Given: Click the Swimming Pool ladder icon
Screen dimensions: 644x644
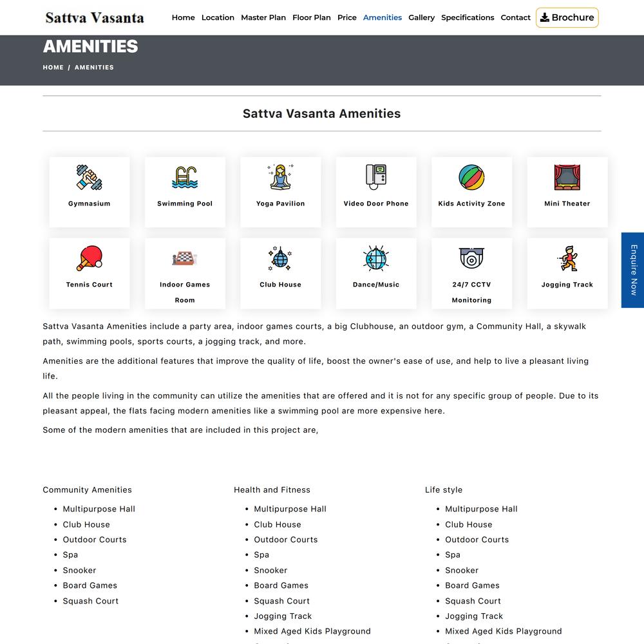Looking at the screenshot, I should (185, 177).
